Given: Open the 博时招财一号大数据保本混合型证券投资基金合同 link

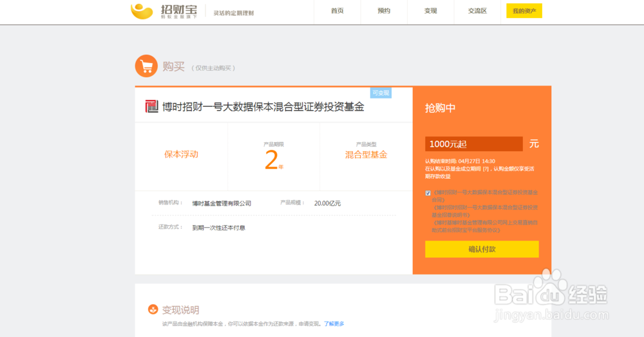Looking at the screenshot, I should [485, 196].
